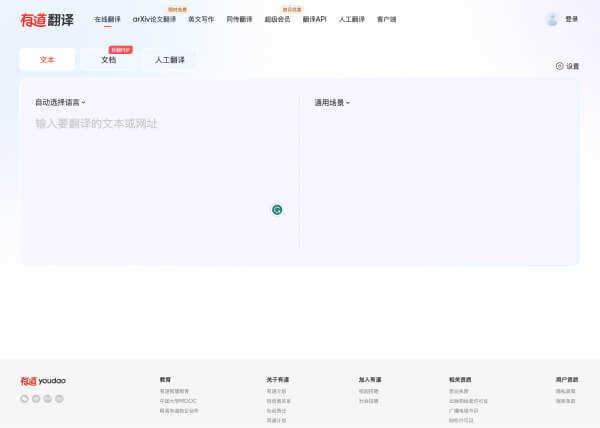Open 人工翻译 in the top navigation bar
Viewport: 600px width, 428px height.
[352, 20]
